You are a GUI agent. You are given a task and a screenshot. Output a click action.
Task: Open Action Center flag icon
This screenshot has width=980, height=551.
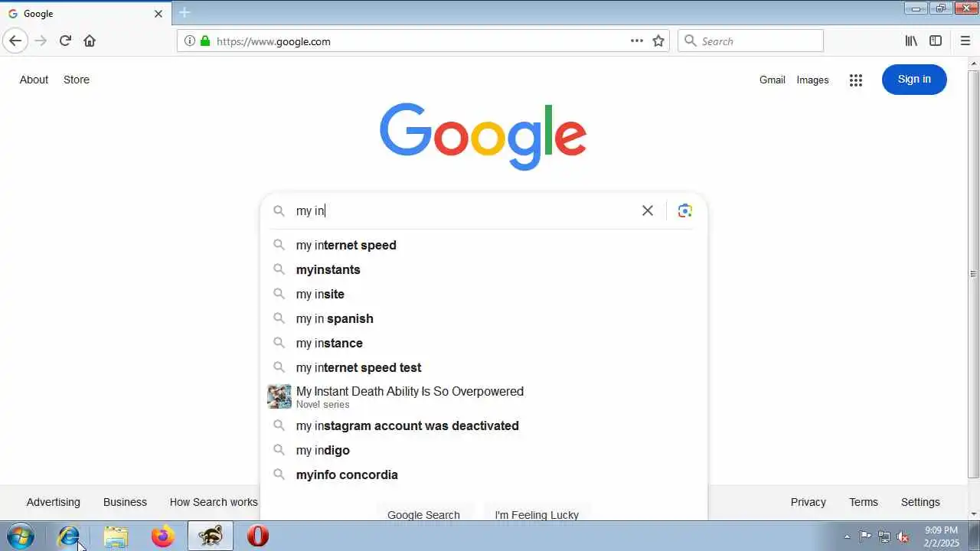point(865,536)
